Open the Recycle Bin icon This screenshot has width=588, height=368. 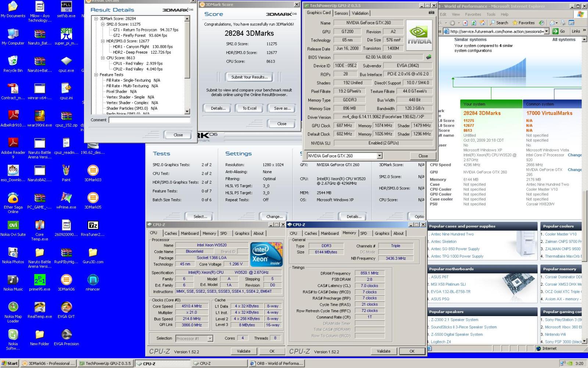point(13,64)
